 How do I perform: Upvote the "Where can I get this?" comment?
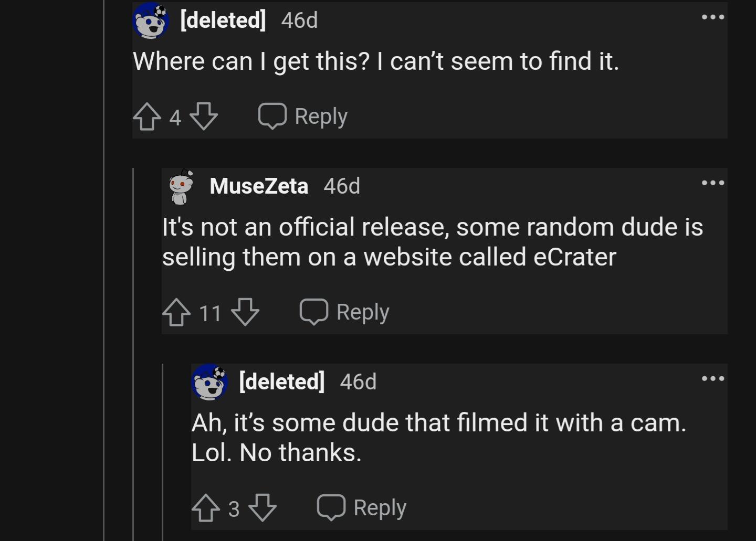point(147,116)
